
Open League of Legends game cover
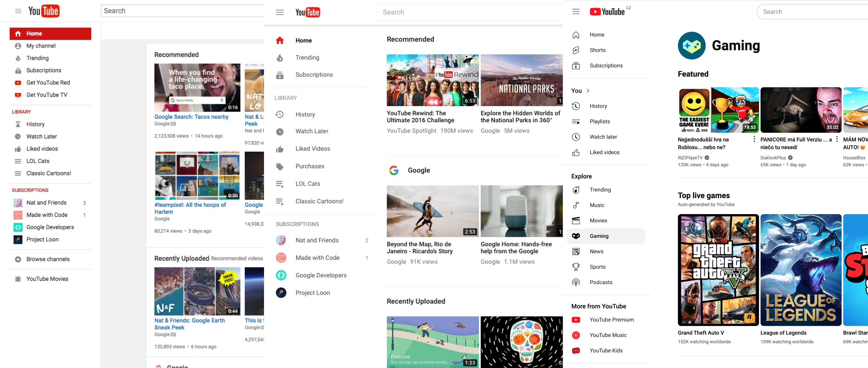pos(801,270)
